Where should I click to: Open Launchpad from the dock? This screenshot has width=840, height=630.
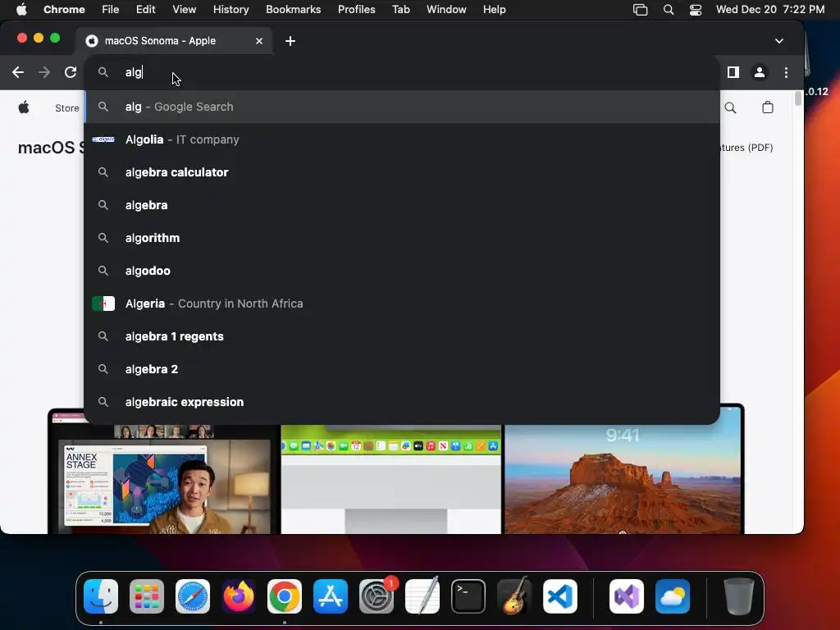tap(147, 596)
